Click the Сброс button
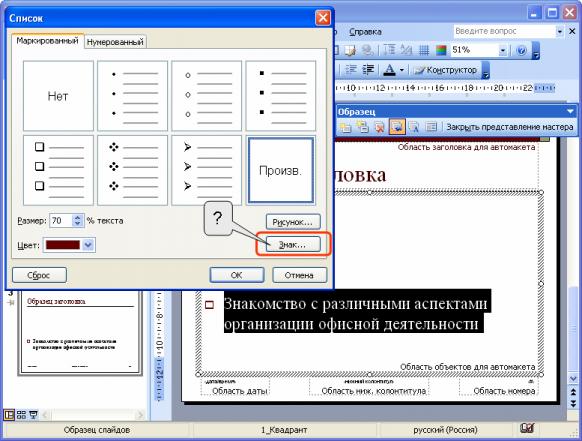582x441 pixels. tap(39, 275)
